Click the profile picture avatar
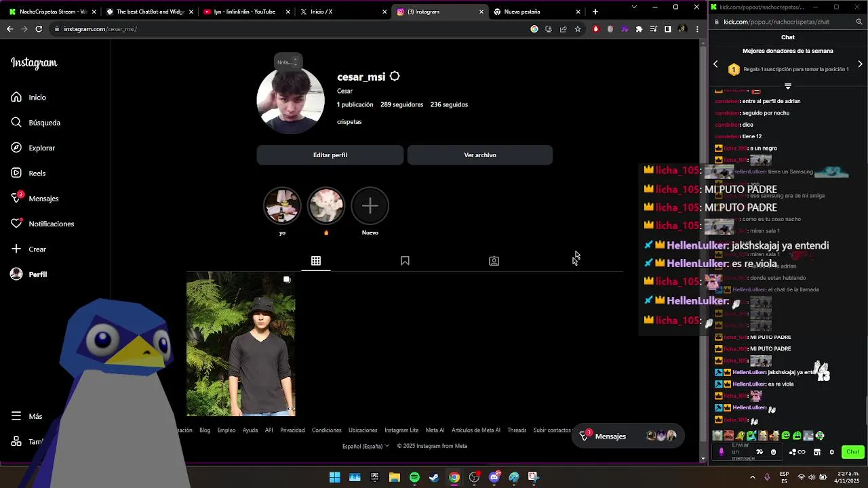868x488 pixels. (x=290, y=101)
